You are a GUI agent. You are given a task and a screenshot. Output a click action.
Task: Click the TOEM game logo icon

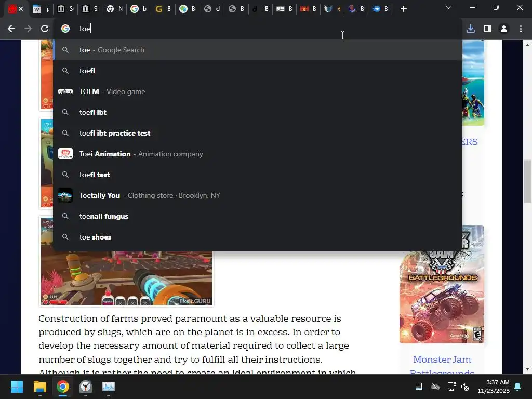65,91
